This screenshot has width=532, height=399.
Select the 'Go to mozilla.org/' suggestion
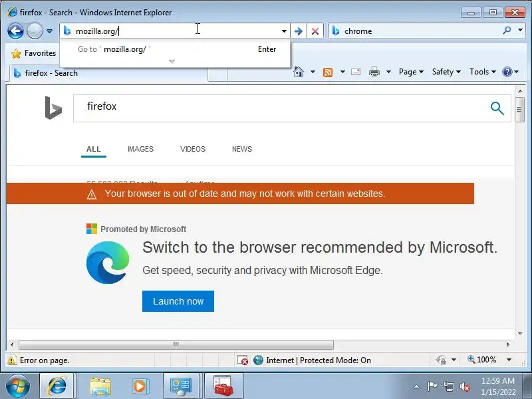point(175,49)
